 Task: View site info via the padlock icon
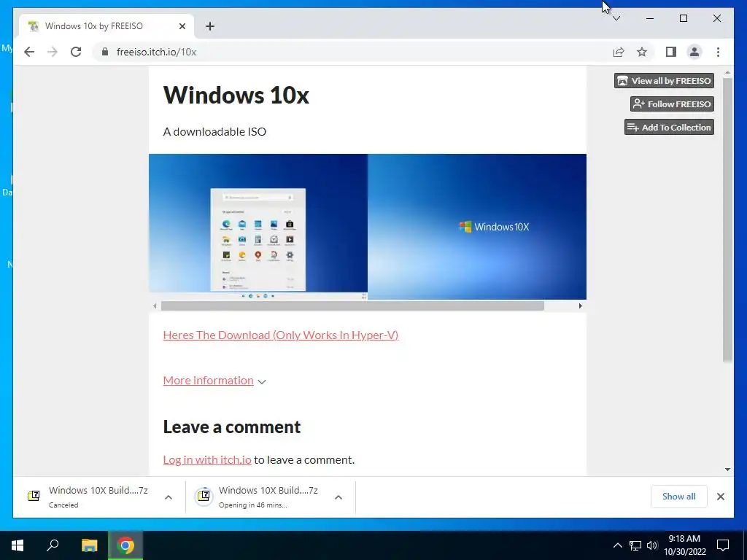point(105,52)
